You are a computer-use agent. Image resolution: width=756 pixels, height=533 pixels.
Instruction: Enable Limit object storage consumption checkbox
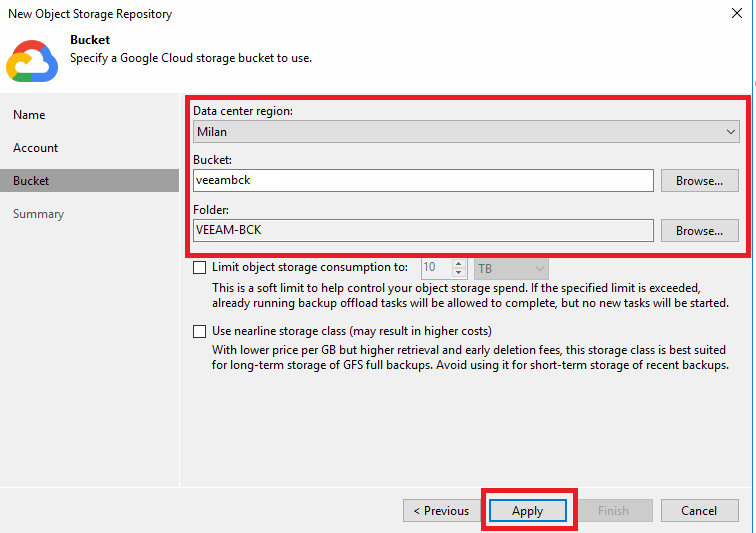coord(199,267)
